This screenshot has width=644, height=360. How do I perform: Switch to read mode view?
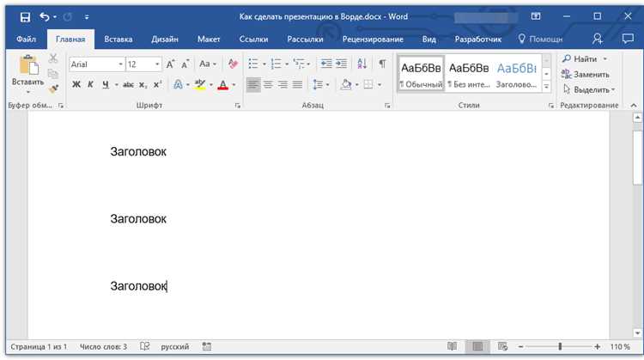click(x=452, y=347)
